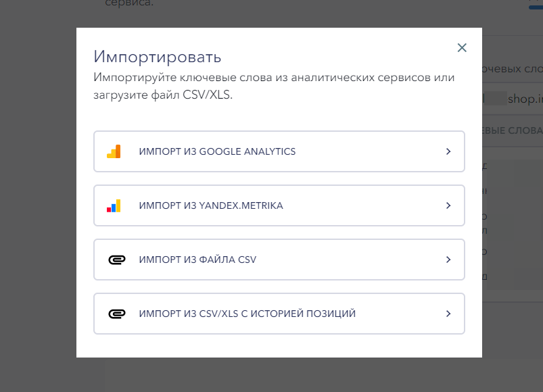Select Импорт из файла CSV
543x392 pixels.
tap(197, 260)
